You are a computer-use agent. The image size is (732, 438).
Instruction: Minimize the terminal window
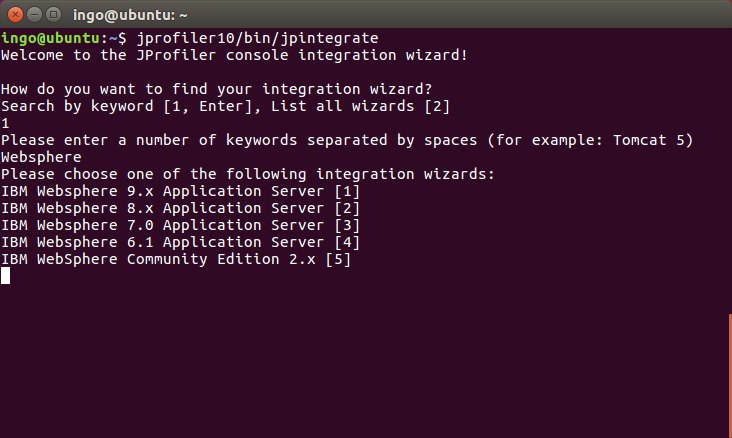click(32, 14)
